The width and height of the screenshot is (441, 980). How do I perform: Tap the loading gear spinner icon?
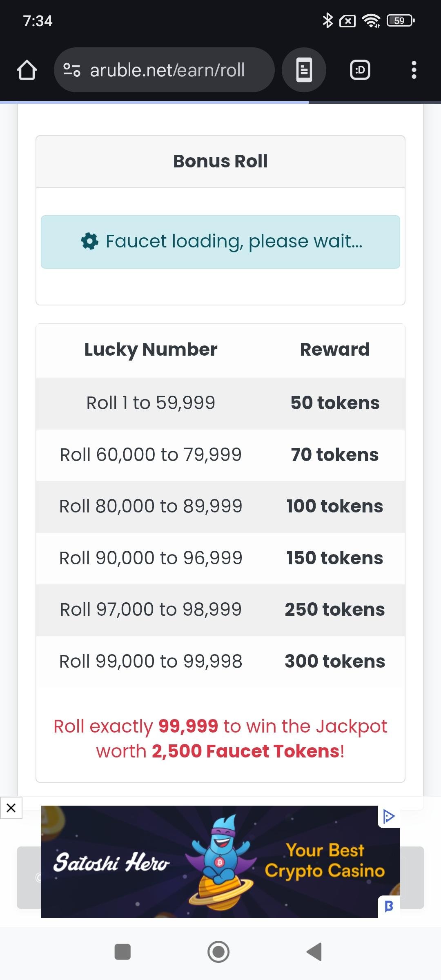pos(90,241)
